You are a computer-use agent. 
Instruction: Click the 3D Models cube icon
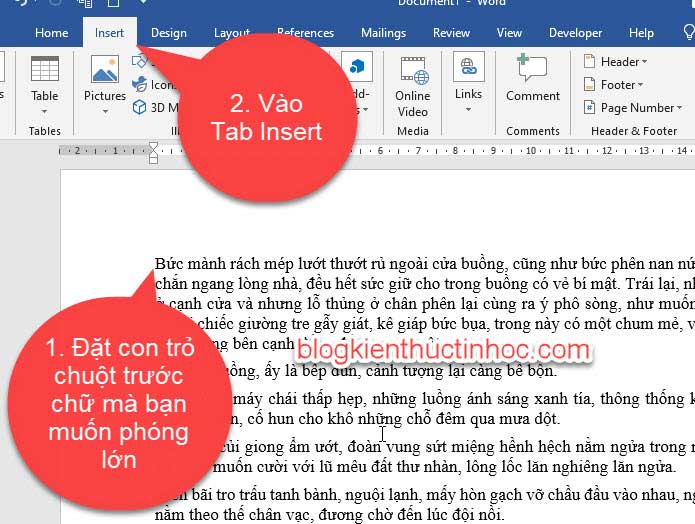pyautogui.click(x=139, y=107)
